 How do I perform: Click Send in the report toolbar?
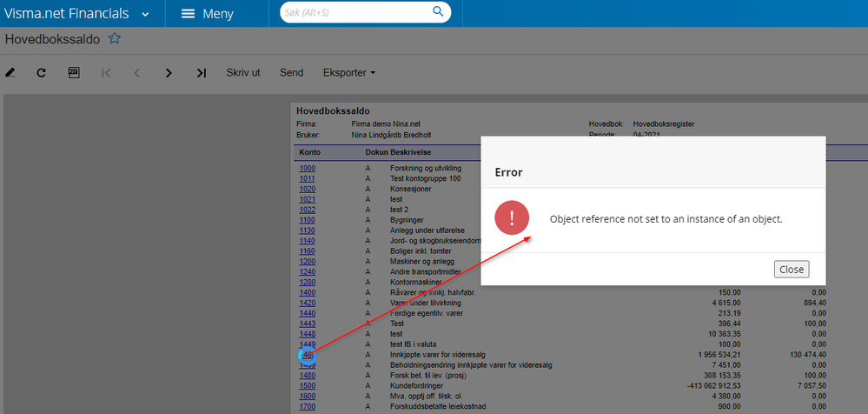point(291,73)
